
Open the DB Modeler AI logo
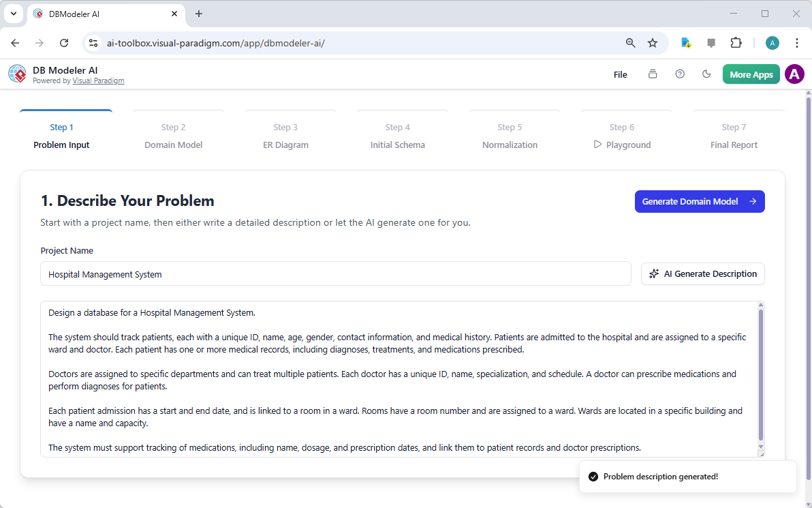pyautogui.click(x=17, y=74)
